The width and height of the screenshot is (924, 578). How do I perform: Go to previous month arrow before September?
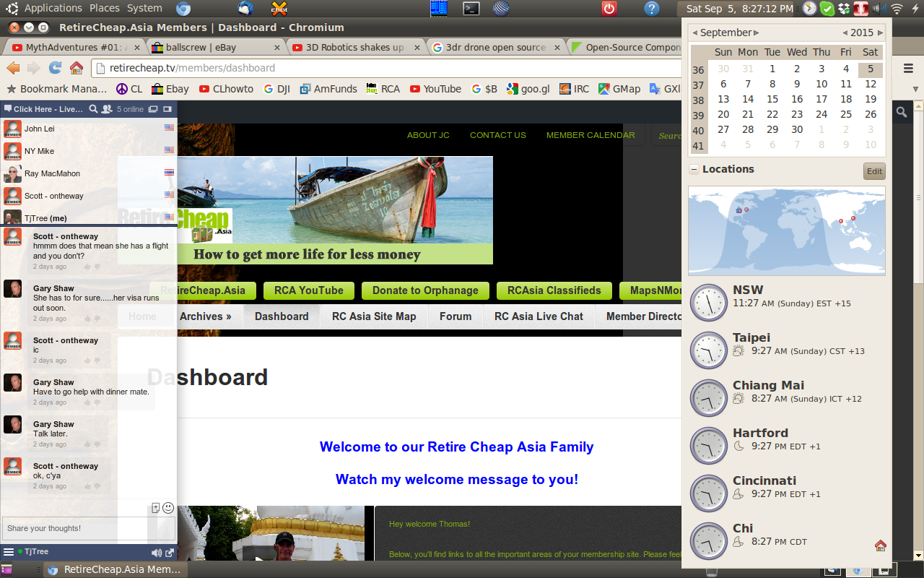point(695,33)
